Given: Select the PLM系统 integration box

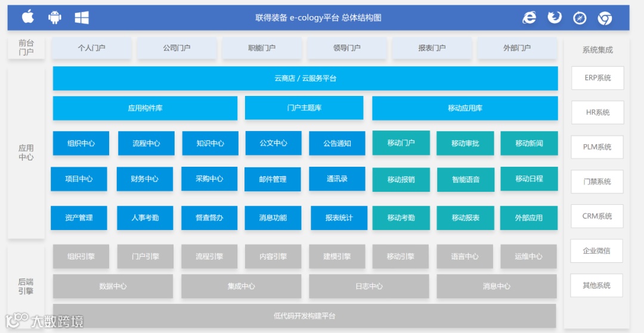Looking at the screenshot, I should click(x=597, y=147).
